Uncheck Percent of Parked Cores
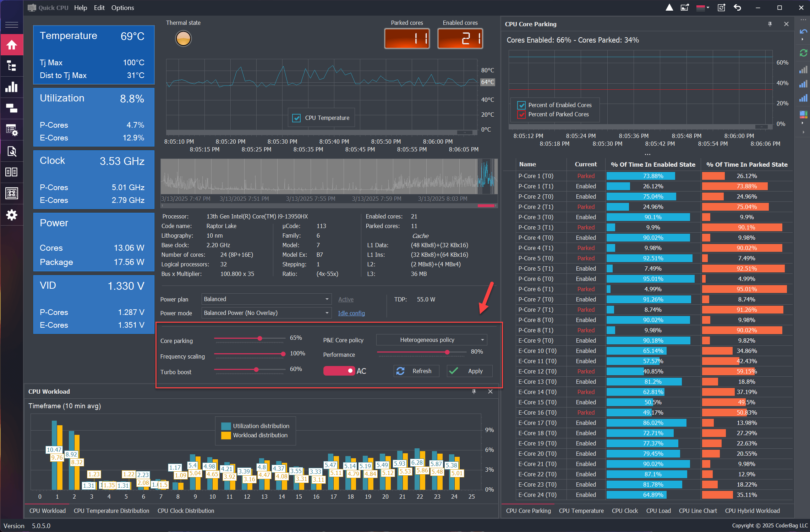This screenshot has width=810, height=532. [x=521, y=115]
